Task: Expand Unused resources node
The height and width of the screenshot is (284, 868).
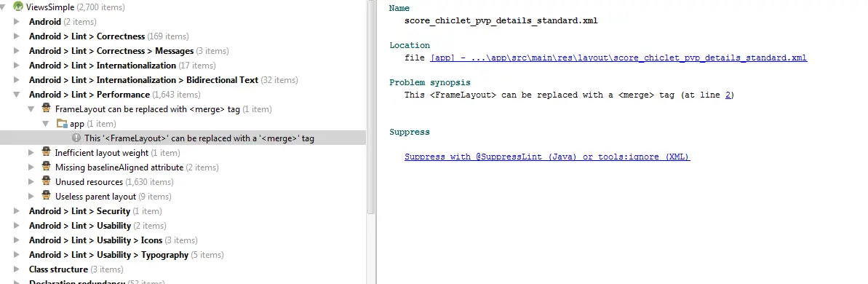Action: (x=31, y=181)
